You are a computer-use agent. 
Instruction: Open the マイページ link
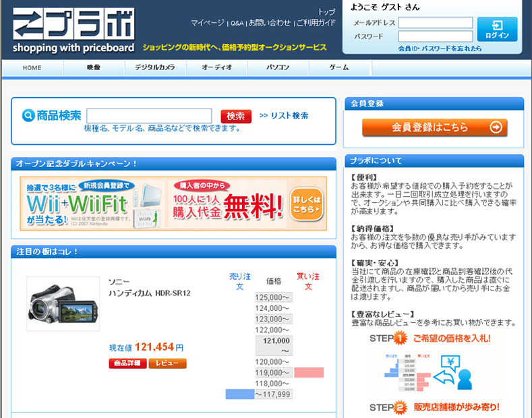(208, 23)
